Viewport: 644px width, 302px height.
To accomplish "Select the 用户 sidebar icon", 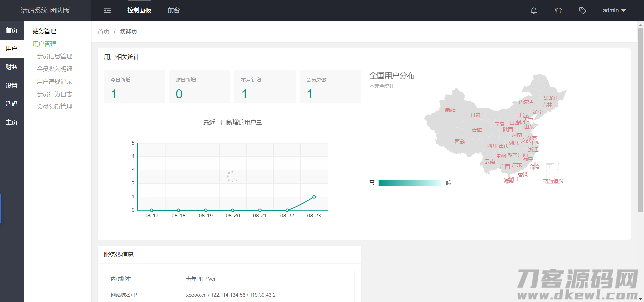I will point(12,48).
